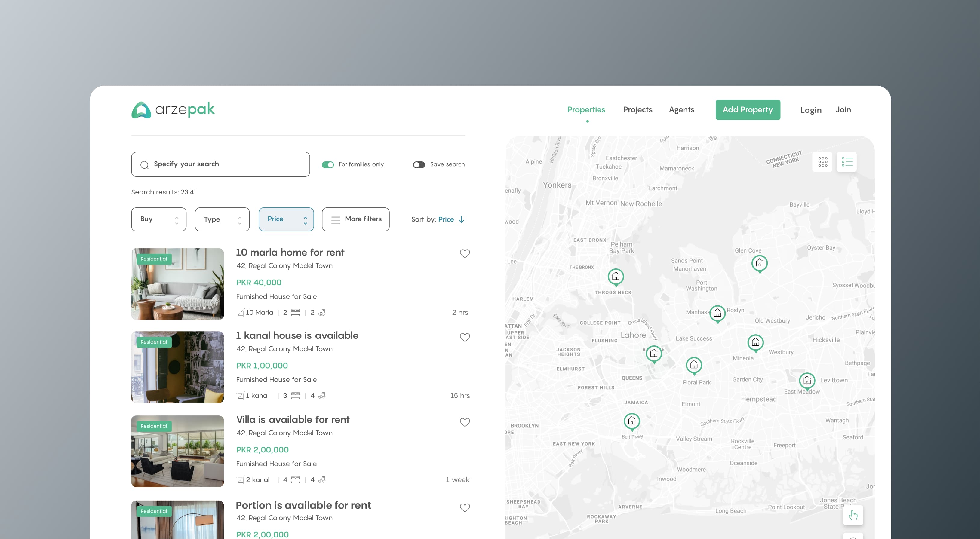Click the Login link
This screenshot has height=539, width=980.
pos(811,110)
